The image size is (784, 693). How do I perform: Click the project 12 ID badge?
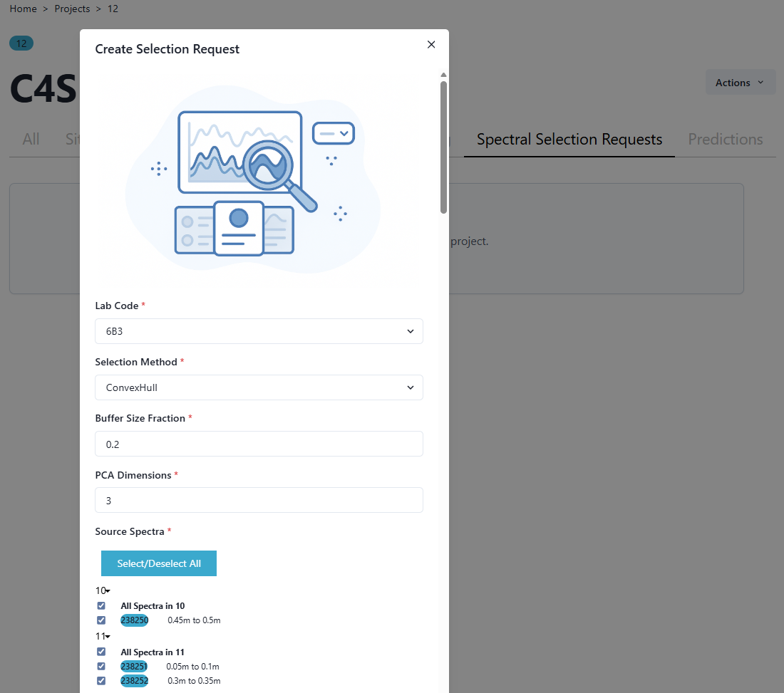[21, 43]
